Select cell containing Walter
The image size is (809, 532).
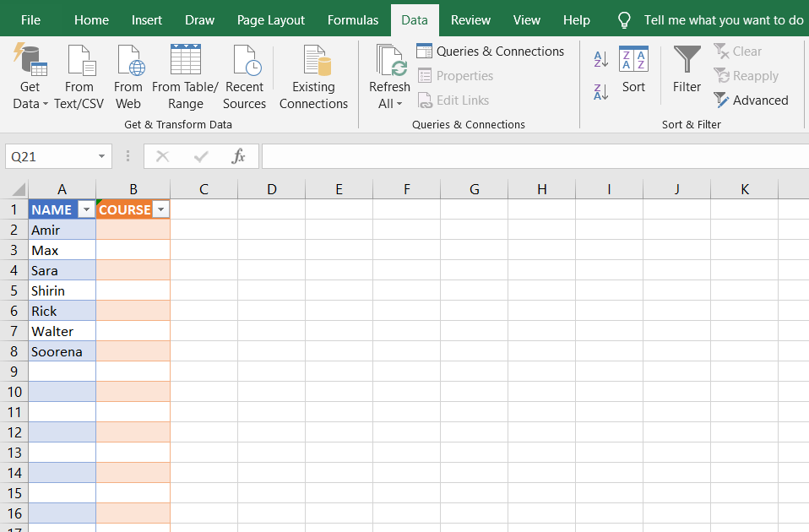(62, 331)
